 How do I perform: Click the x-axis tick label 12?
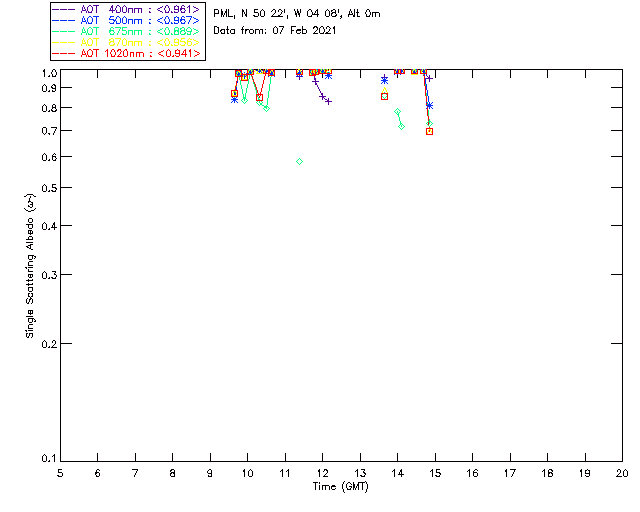tap(322, 473)
